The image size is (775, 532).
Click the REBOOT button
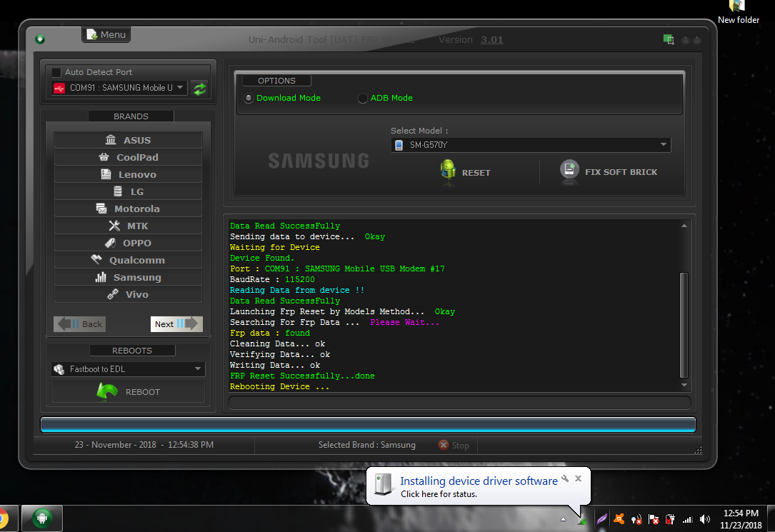pos(128,392)
